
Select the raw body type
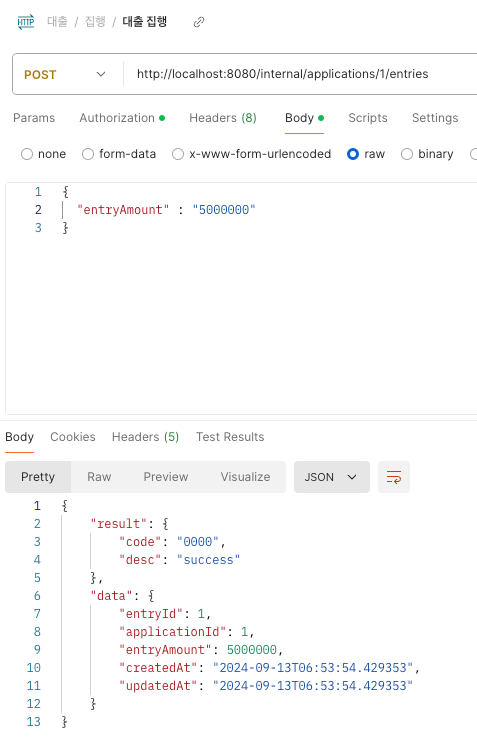[x=366, y=154]
